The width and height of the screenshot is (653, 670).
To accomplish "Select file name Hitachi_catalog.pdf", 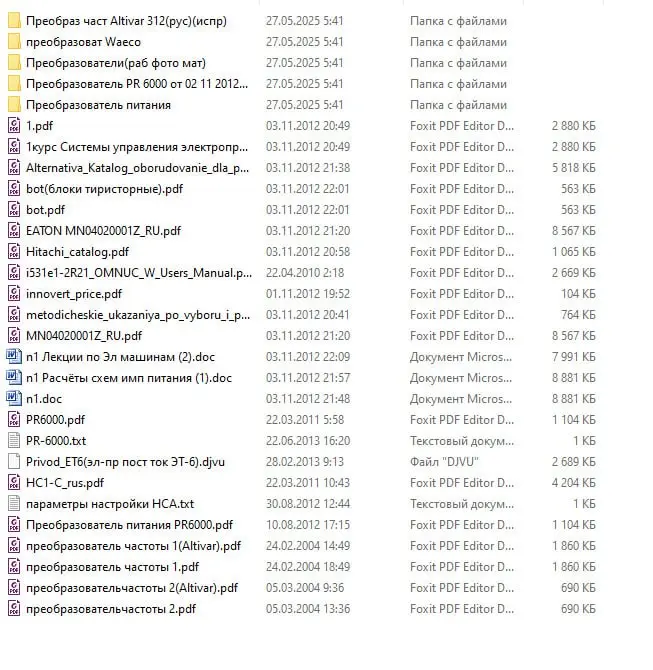I will (x=77, y=252).
